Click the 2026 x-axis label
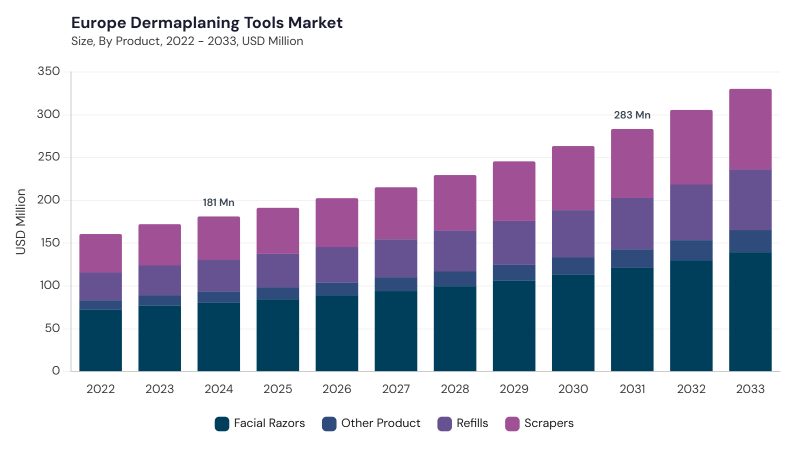This screenshot has height=450, width=800. 337,389
